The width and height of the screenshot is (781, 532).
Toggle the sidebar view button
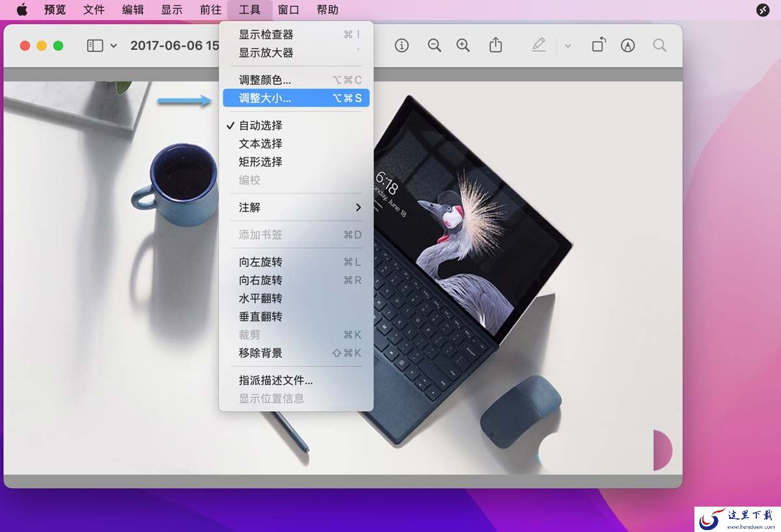coord(95,46)
